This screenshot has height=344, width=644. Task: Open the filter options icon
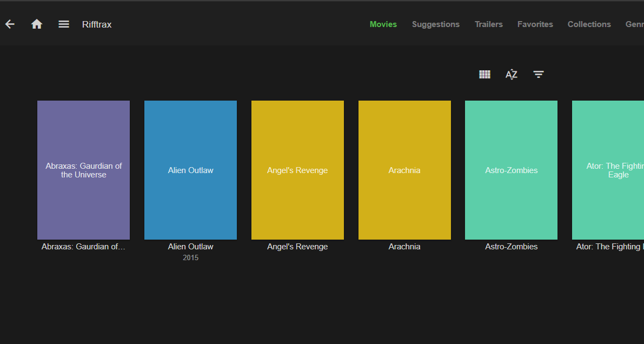(539, 75)
